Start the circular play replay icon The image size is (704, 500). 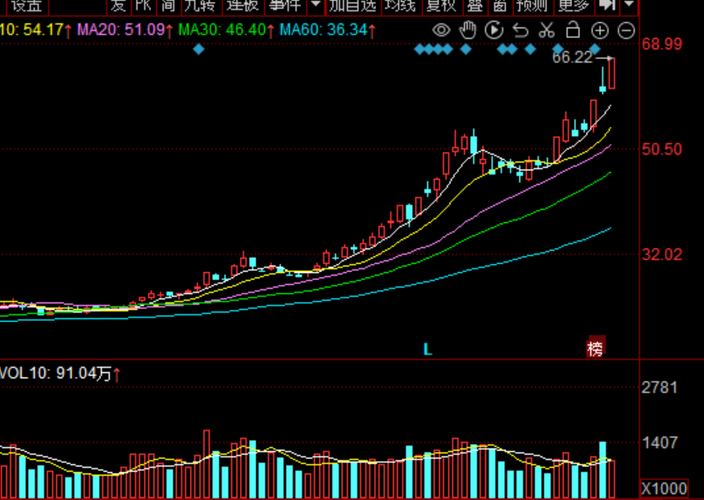pos(494,31)
